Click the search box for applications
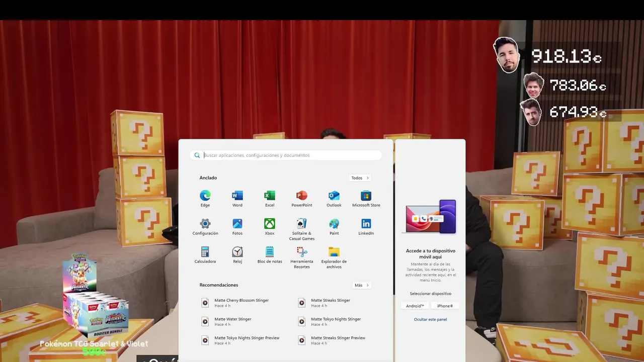This screenshot has width=644, height=362. (286, 155)
